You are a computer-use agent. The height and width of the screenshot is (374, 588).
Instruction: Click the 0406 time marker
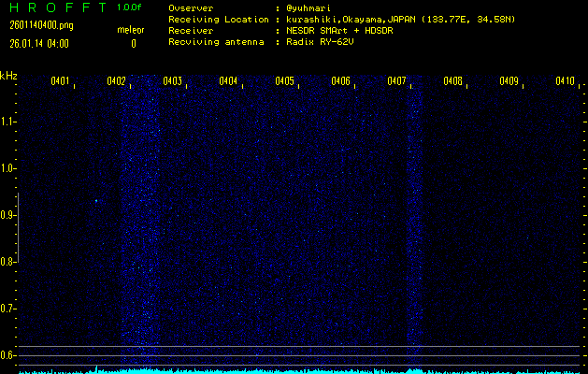click(x=340, y=81)
